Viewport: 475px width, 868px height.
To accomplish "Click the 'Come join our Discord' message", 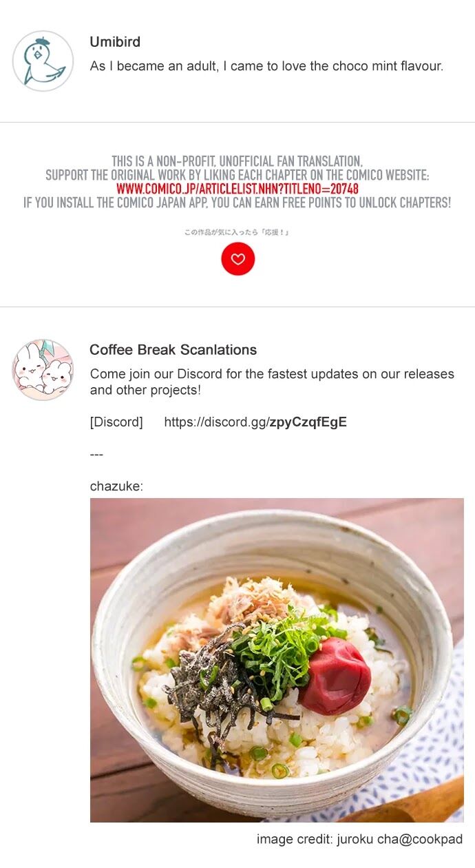I will pyautogui.click(x=272, y=382).
